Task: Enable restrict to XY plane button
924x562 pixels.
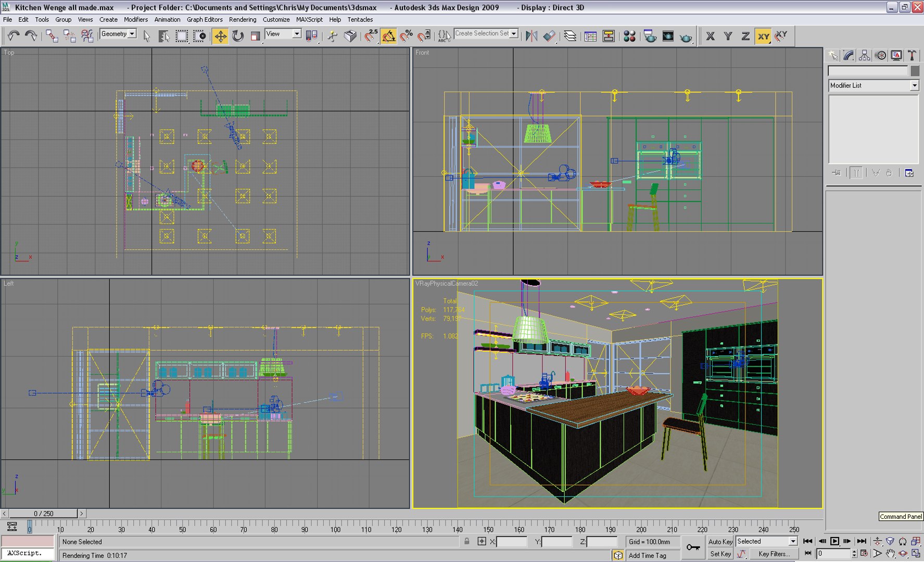Action: pos(763,36)
